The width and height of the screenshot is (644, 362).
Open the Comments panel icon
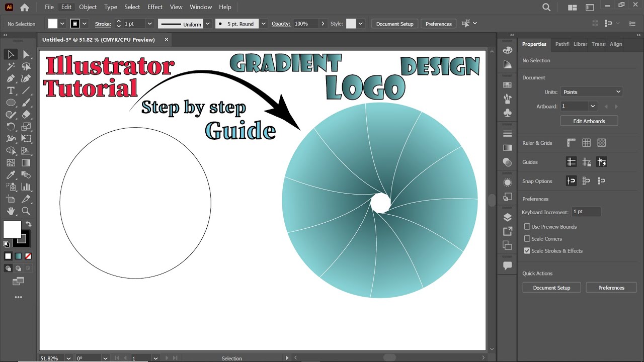(507, 265)
